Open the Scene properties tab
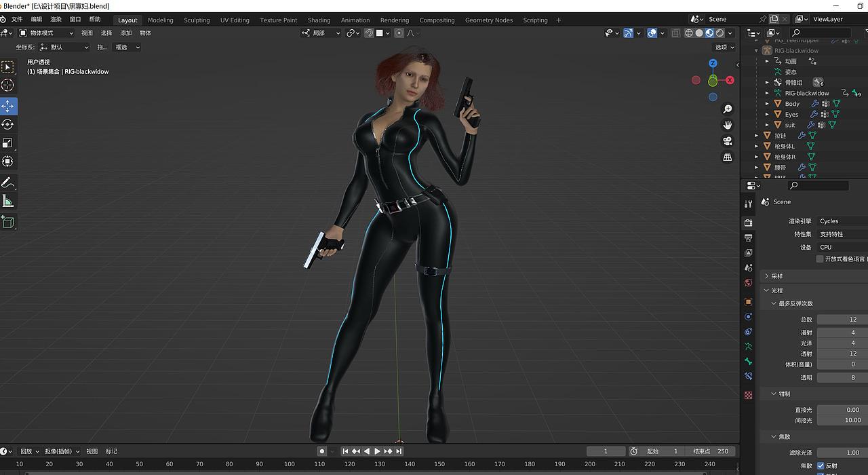 pos(748,268)
